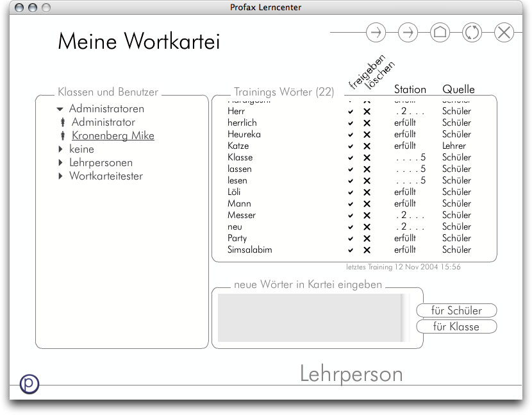Click the Profax p logo icon
The image size is (532, 415).
29,384
